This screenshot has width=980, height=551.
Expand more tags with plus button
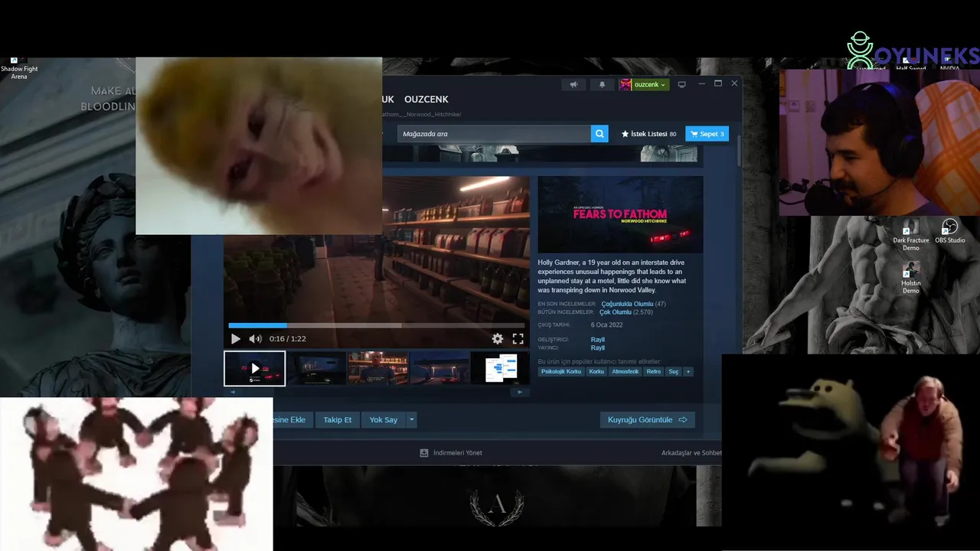pyautogui.click(x=688, y=372)
